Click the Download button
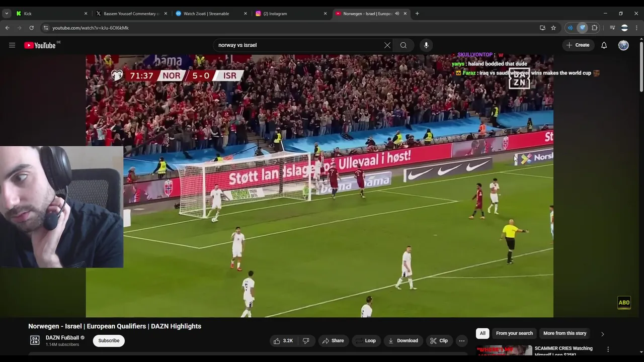 [403, 341]
